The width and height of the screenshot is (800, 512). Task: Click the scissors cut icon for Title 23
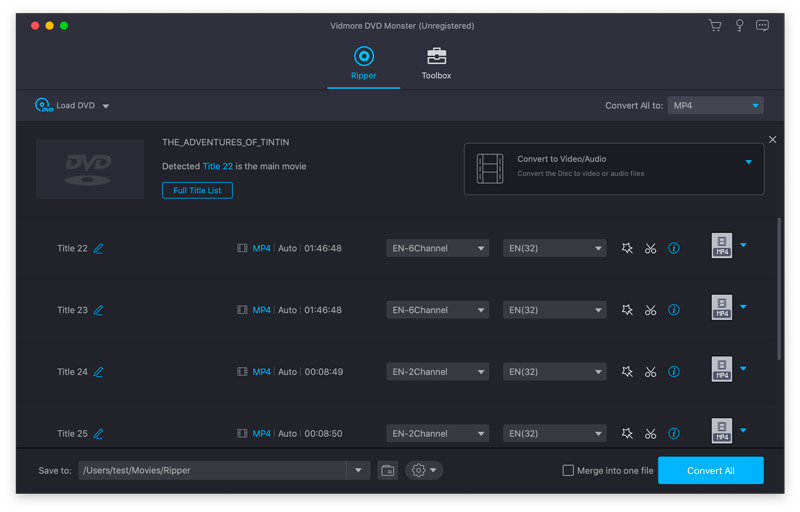click(x=650, y=310)
